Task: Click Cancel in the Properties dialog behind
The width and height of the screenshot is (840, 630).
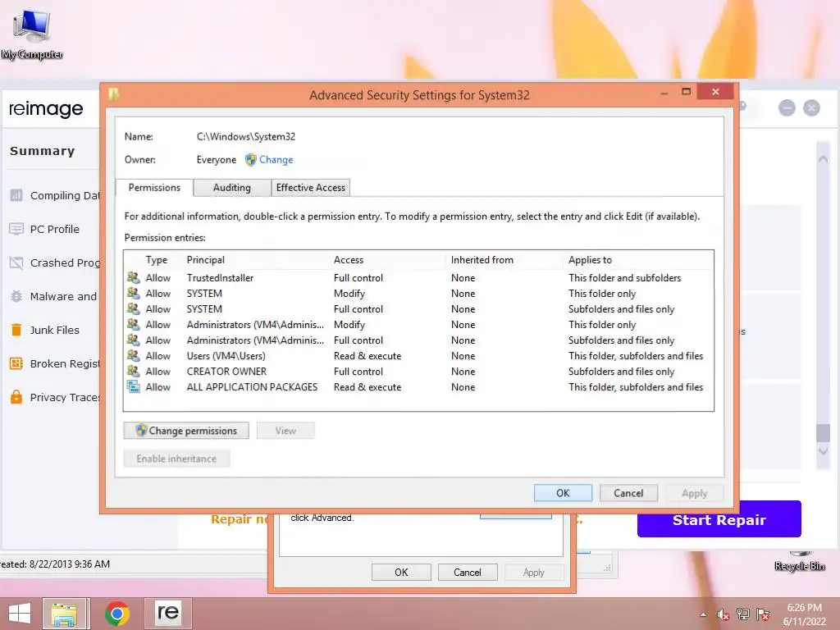Action: point(467,572)
